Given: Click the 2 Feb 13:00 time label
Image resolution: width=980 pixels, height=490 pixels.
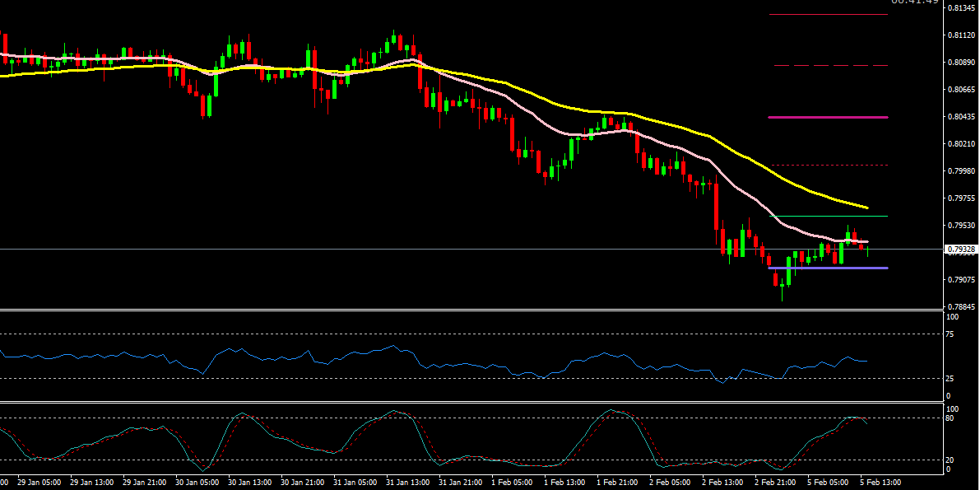Looking at the screenshot, I should [x=722, y=483].
